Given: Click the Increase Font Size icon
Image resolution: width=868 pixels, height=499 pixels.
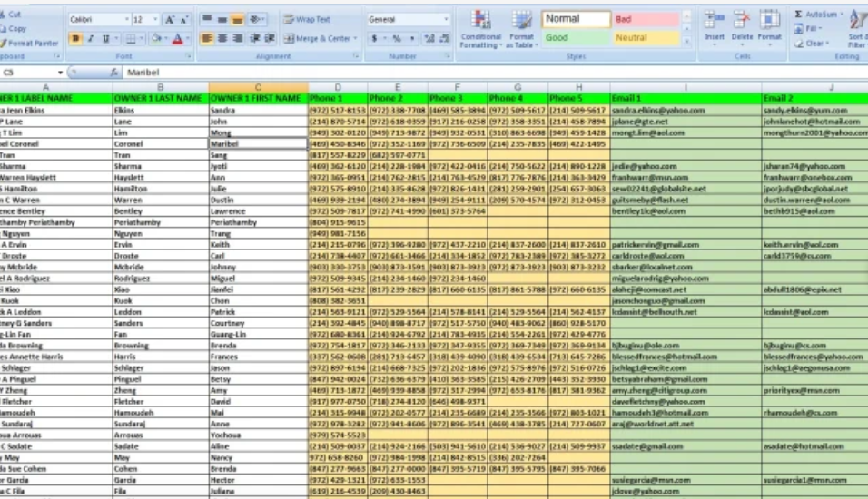Looking at the screenshot, I should [168, 19].
